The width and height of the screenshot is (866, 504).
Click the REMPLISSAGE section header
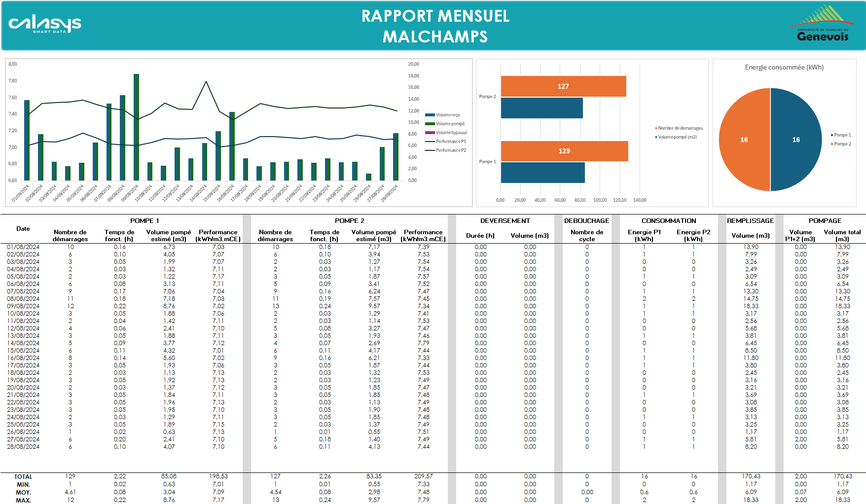[x=751, y=220]
